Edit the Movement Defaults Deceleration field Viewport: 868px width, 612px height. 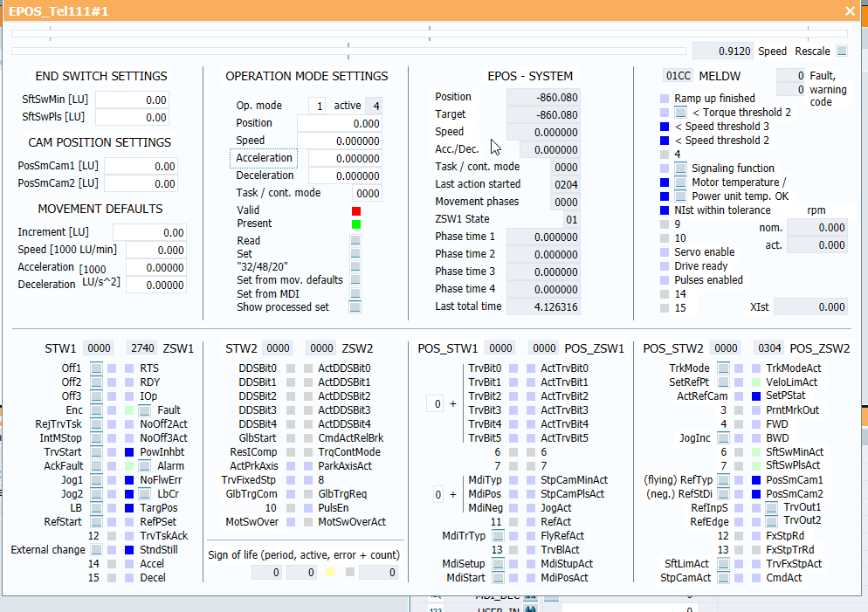coord(156,285)
